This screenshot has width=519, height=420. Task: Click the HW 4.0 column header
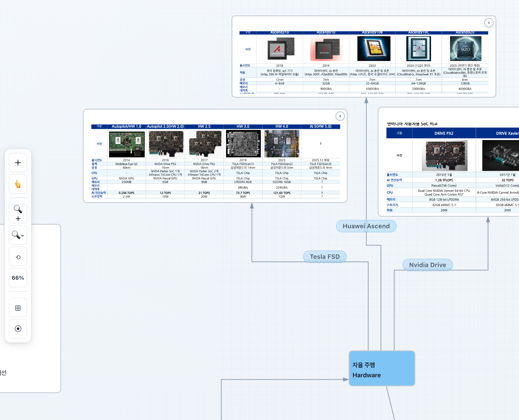tap(282, 126)
